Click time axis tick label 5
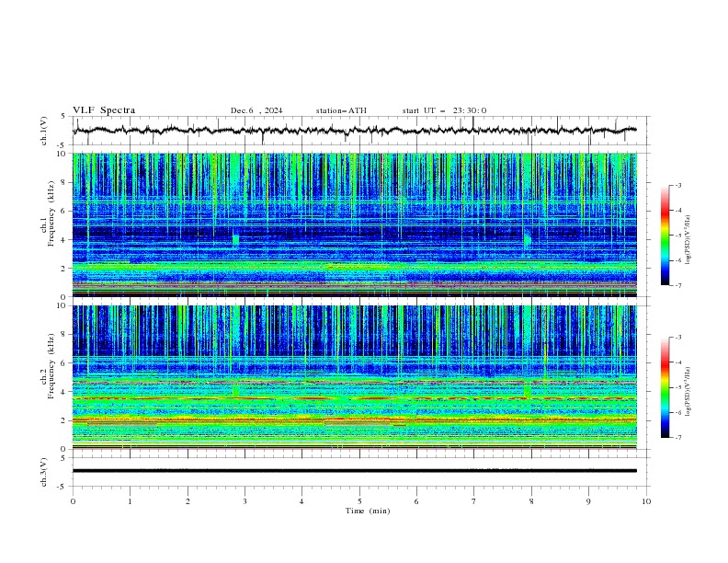Screen dimensions: 728x563 pyautogui.click(x=359, y=501)
